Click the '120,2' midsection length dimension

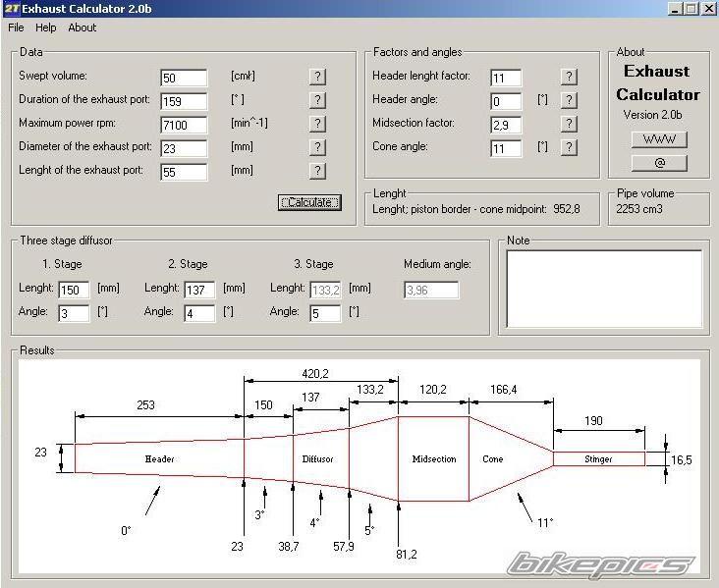point(433,389)
